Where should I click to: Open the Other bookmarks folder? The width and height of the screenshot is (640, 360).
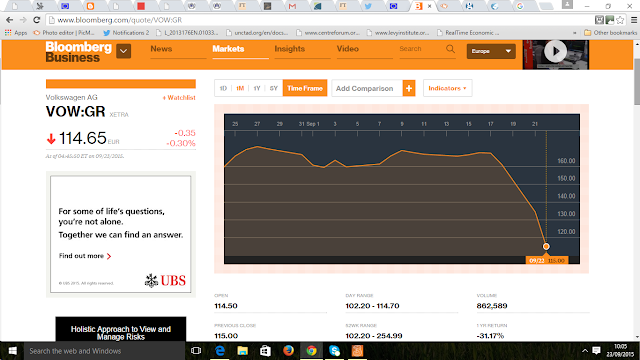611,33
